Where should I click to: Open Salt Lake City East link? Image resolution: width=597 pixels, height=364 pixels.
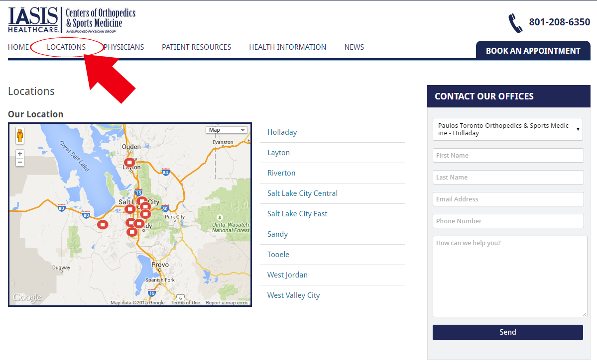(x=297, y=214)
